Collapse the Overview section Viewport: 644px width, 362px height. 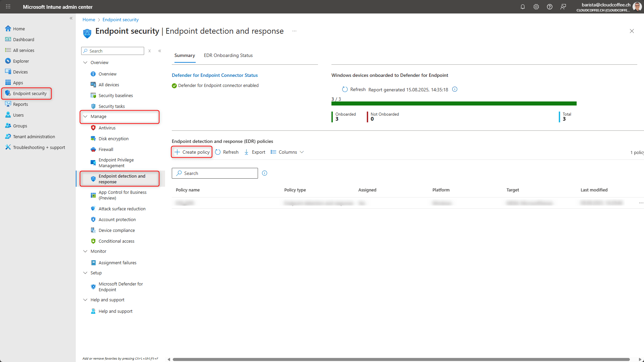tap(86, 62)
